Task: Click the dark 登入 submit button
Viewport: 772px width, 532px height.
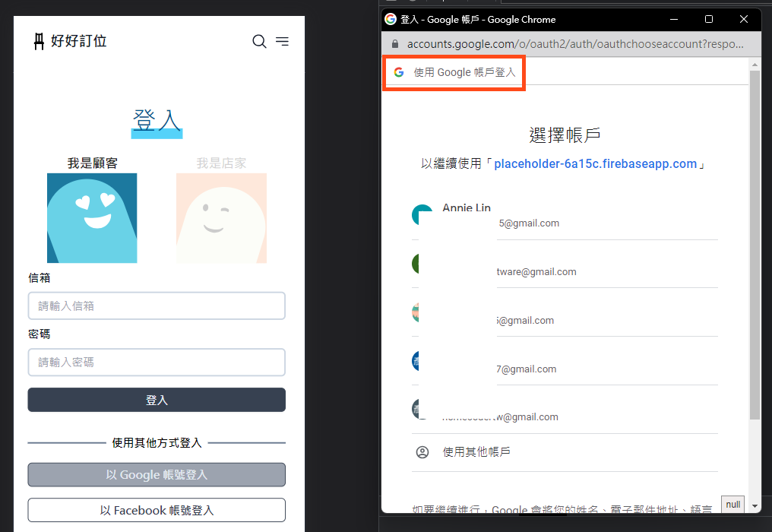Action: click(x=157, y=400)
